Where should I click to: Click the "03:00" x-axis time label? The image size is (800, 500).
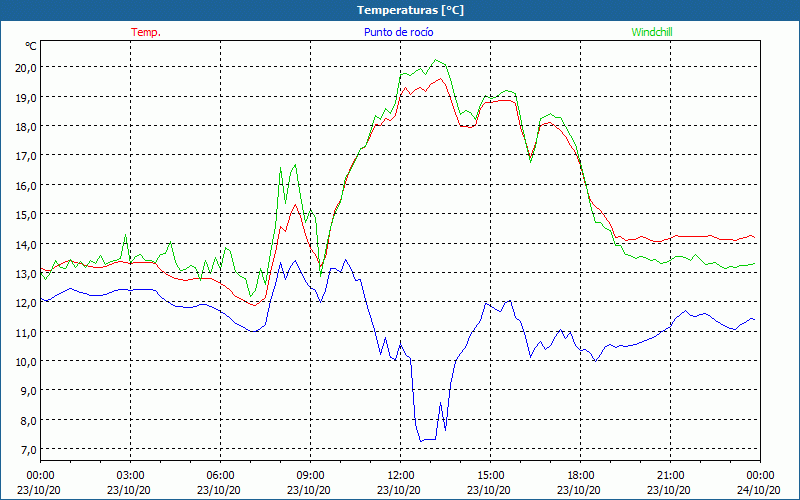point(130,476)
